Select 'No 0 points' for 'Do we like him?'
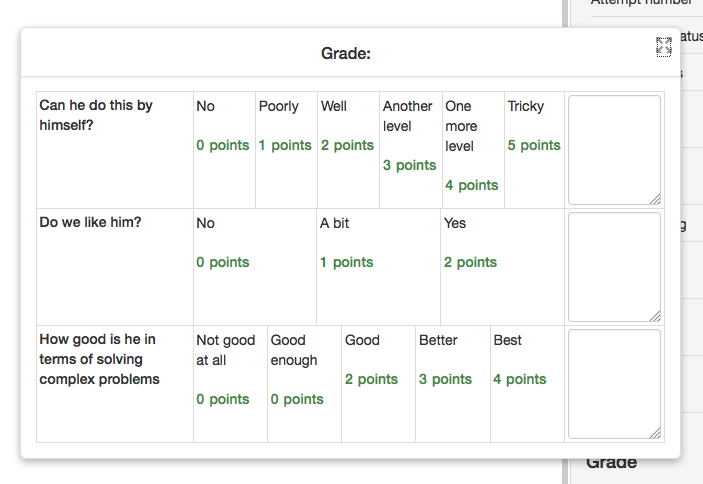 pyautogui.click(x=255, y=267)
